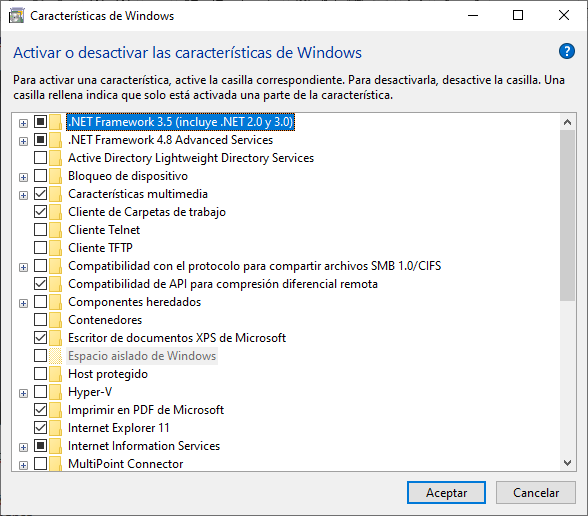Toggle the Cliente TFTP checkbox

[x=40, y=248]
